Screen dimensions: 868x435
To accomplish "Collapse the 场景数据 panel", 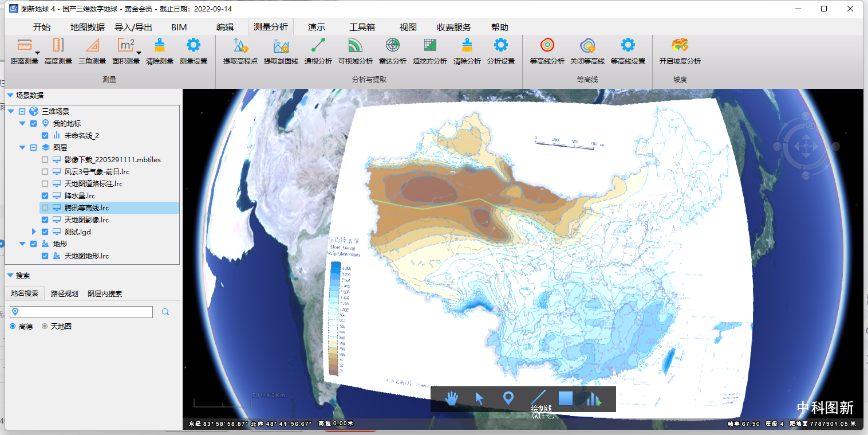I will [x=10, y=95].
